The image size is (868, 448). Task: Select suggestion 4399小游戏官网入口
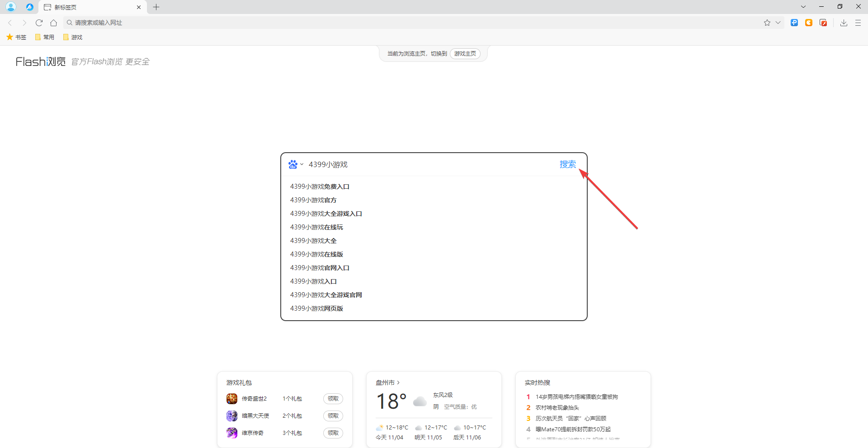tap(320, 268)
